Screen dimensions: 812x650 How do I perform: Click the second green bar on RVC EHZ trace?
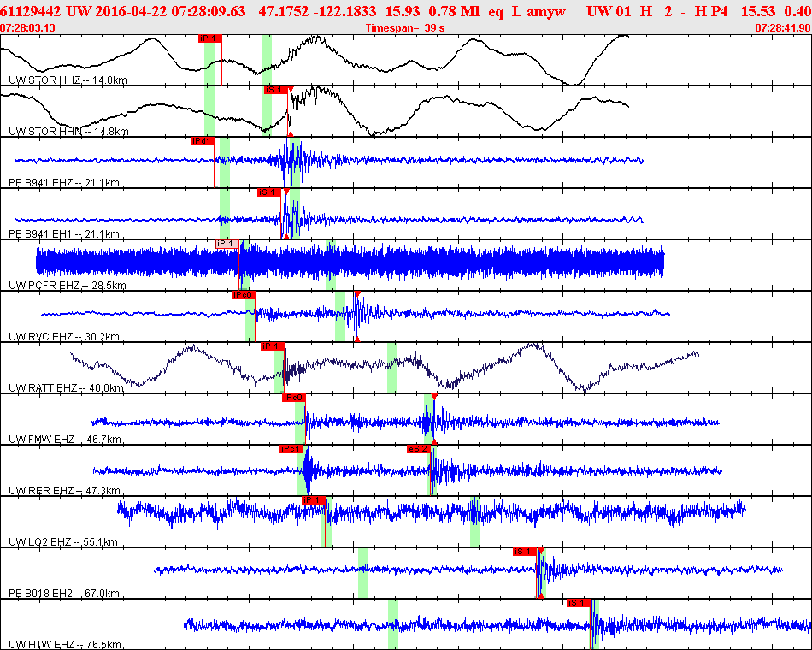point(340,316)
